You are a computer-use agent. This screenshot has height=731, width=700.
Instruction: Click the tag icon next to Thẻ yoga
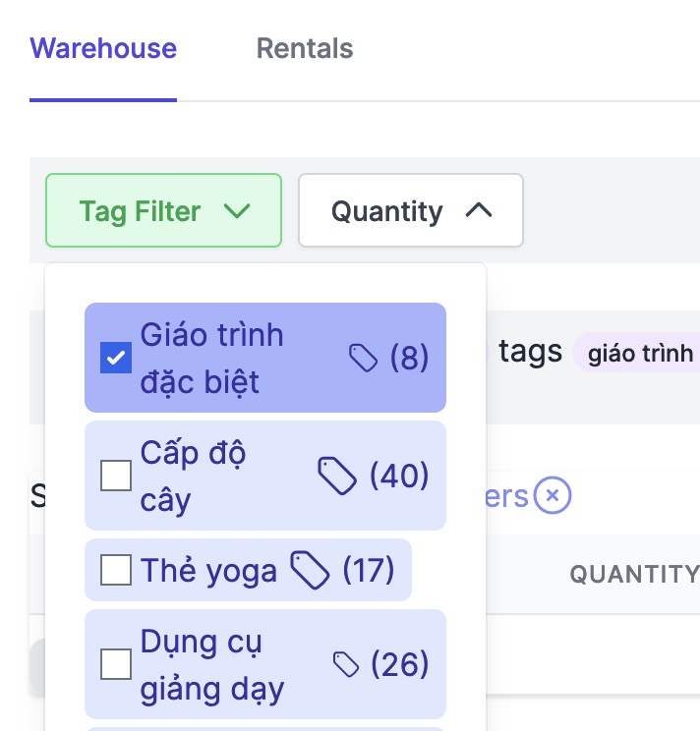click(310, 570)
